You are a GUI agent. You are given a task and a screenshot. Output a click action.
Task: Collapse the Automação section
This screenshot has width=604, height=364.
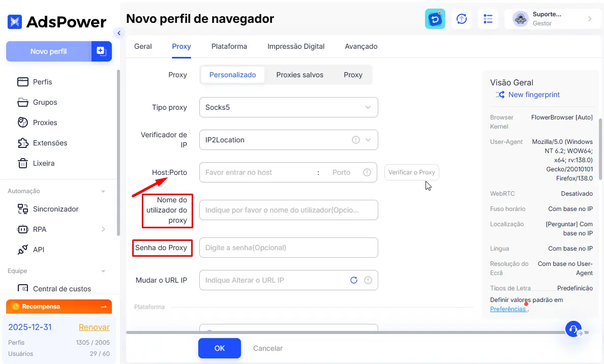click(x=103, y=192)
